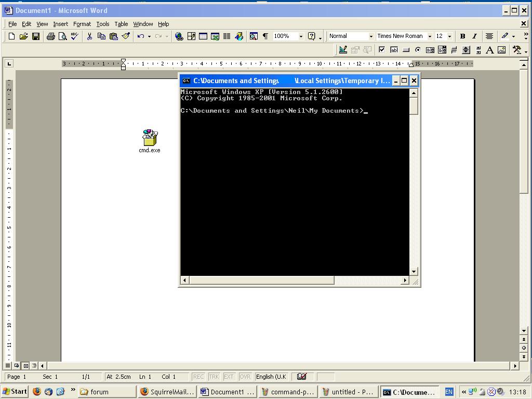Create a new blank document
Viewport: 532px width, 399px height.
click(11, 36)
